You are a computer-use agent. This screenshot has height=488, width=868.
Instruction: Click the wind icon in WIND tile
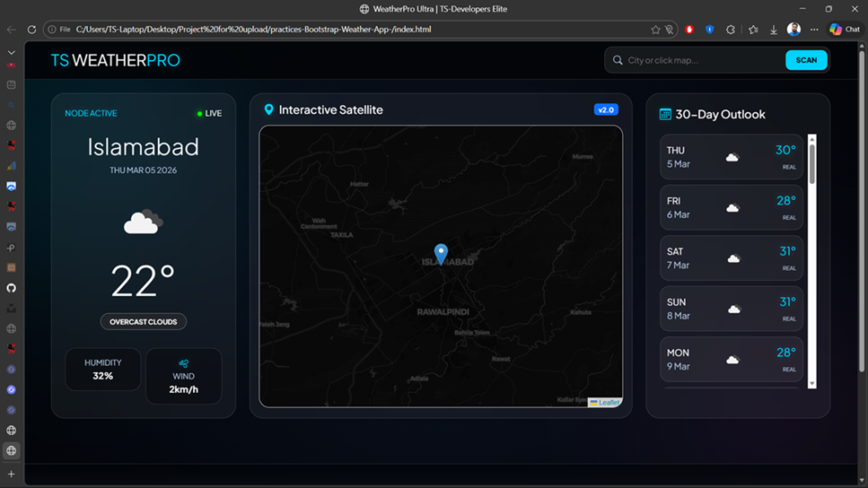(183, 363)
